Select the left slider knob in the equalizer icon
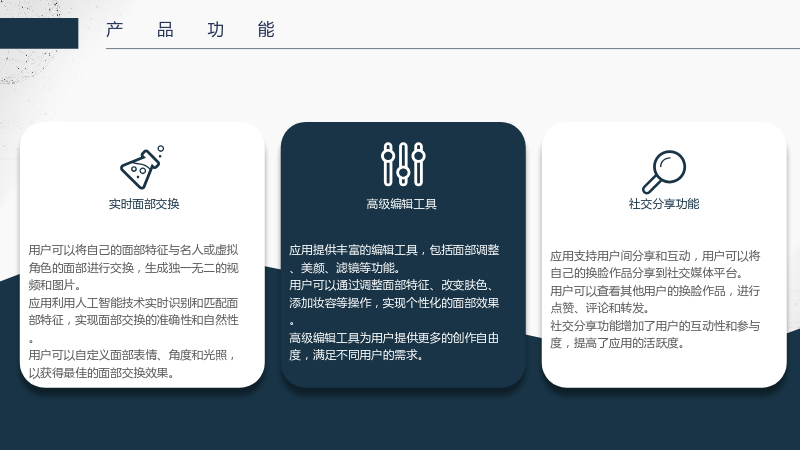 click(388, 155)
